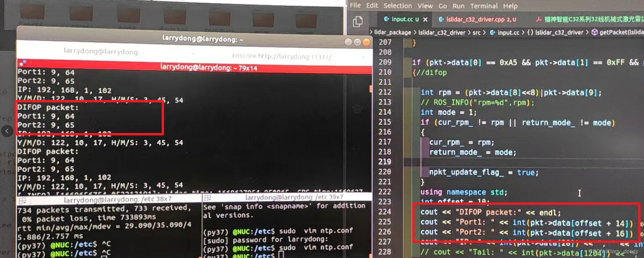Click the terminal prompt with 'sudo vim ntp.conf'
Screen dimensions: 644x258
pyautogui.click(x=278, y=231)
